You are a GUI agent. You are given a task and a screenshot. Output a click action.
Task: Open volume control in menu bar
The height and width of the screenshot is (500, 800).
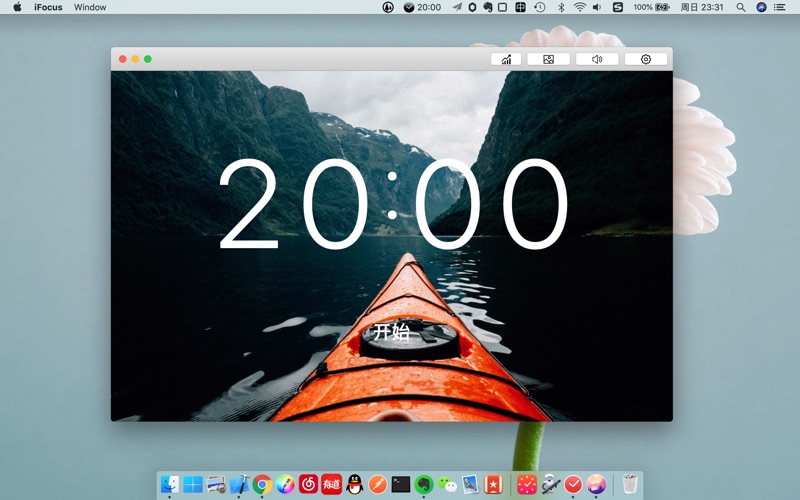coord(597,7)
